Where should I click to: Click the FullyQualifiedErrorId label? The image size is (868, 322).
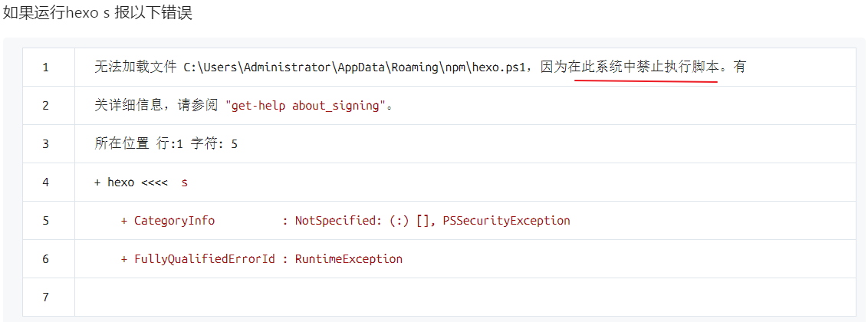tap(204, 259)
